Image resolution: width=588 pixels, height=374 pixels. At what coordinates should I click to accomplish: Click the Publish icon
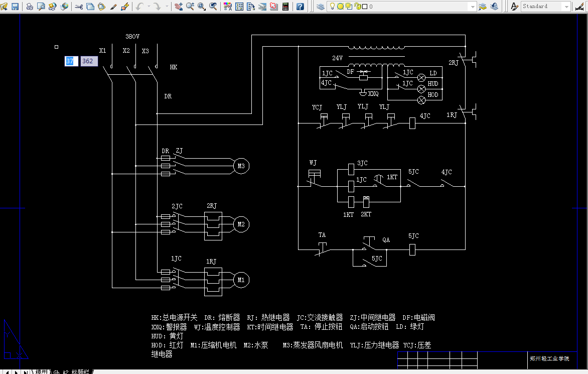point(53,7)
